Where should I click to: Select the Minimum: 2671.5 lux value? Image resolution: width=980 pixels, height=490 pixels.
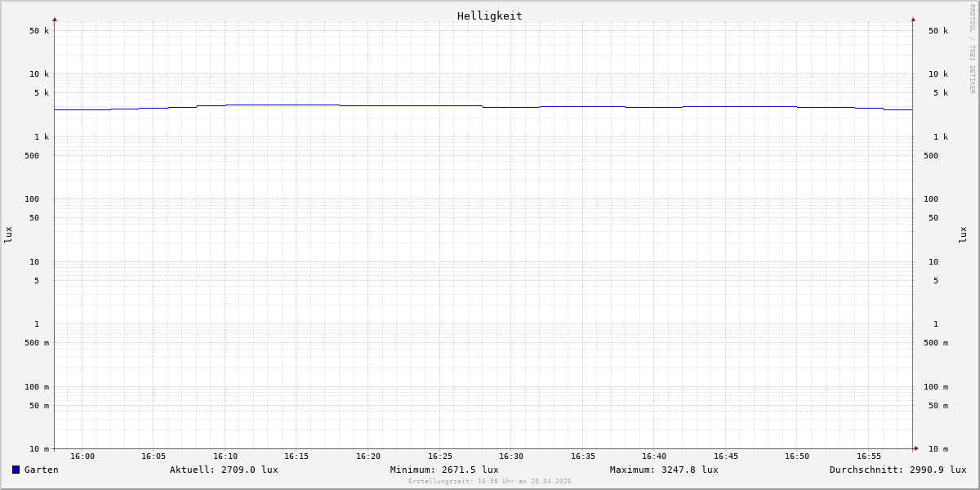pyautogui.click(x=444, y=470)
